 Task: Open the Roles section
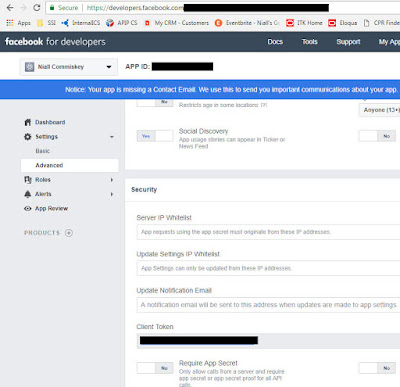[43, 180]
